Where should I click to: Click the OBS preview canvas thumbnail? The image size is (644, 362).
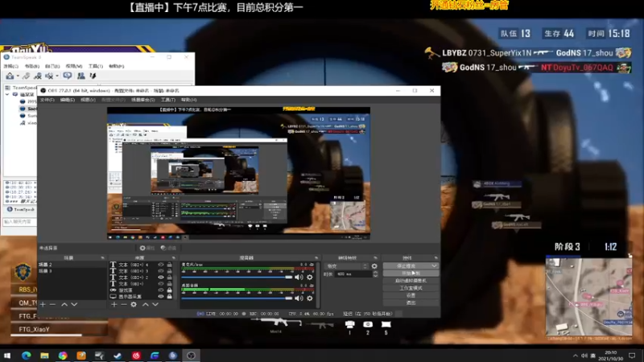(238, 173)
